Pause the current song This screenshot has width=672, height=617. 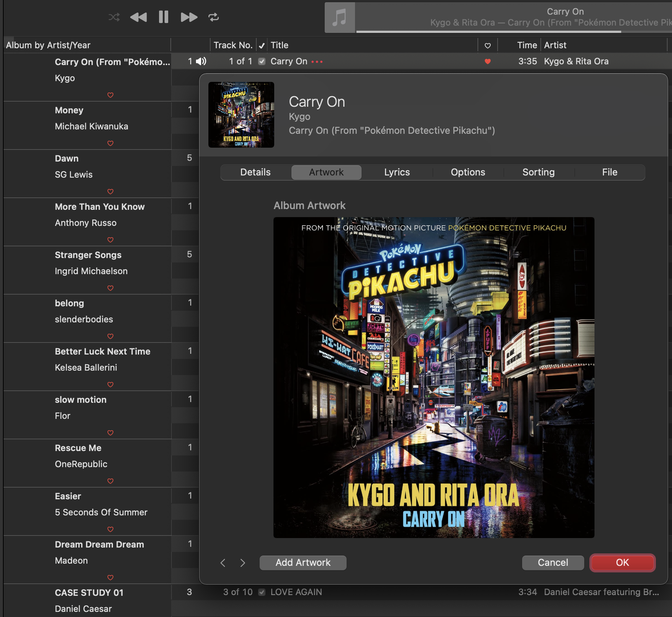tap(163, 17)
